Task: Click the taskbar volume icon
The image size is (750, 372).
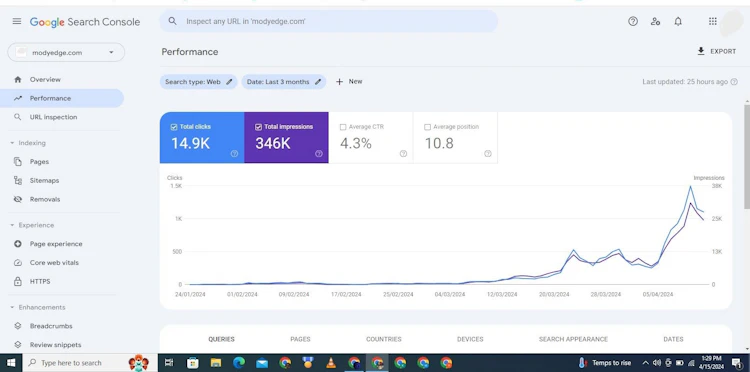Action: point(657,363)
